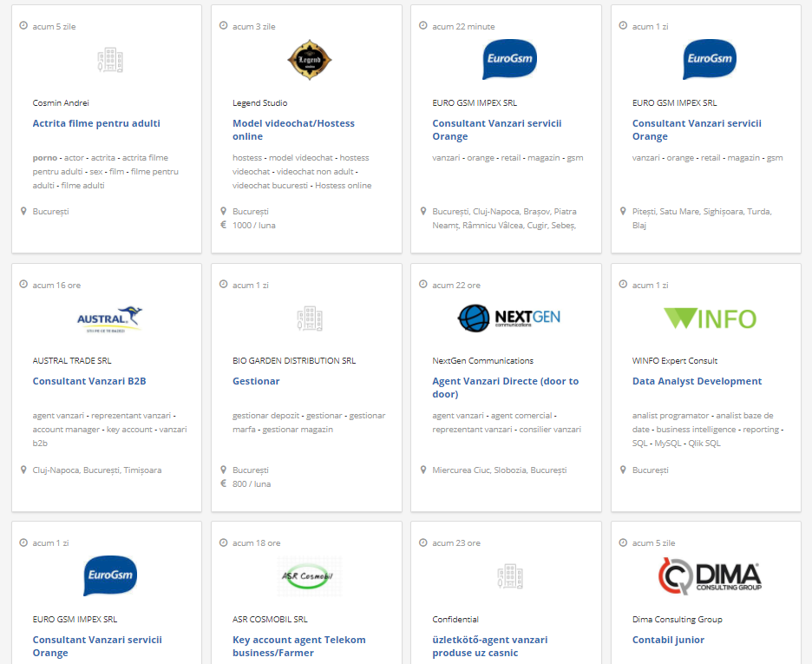The image size is (812, 664).
Task: Click placeholder building icon on Confidential card
Action: [x=509, y=576]
